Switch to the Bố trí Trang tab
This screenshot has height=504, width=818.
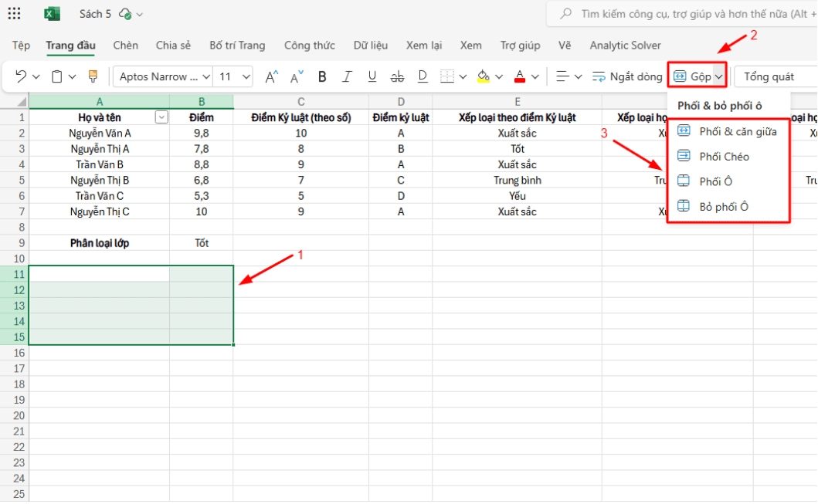(x=237, y=46)
